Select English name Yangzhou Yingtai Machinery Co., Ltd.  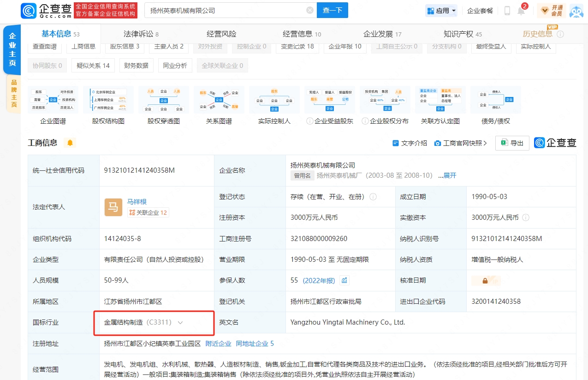(348, 322)
